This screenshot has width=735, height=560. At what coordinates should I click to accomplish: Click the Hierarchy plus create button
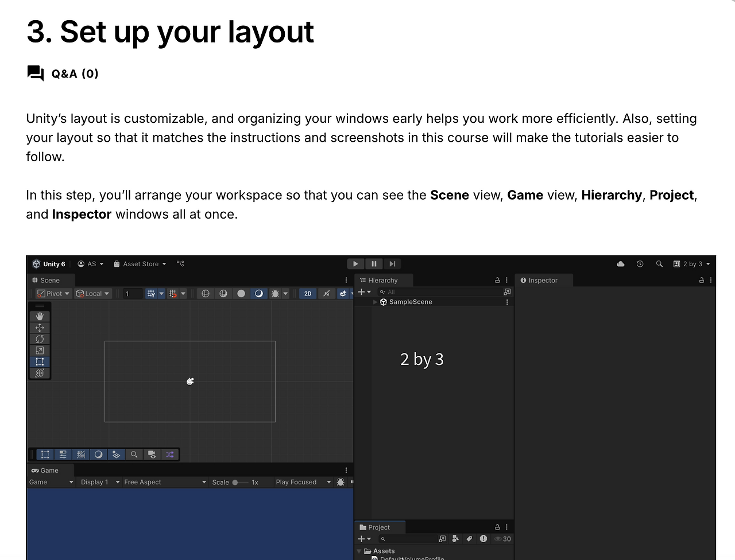click(364, 292)
